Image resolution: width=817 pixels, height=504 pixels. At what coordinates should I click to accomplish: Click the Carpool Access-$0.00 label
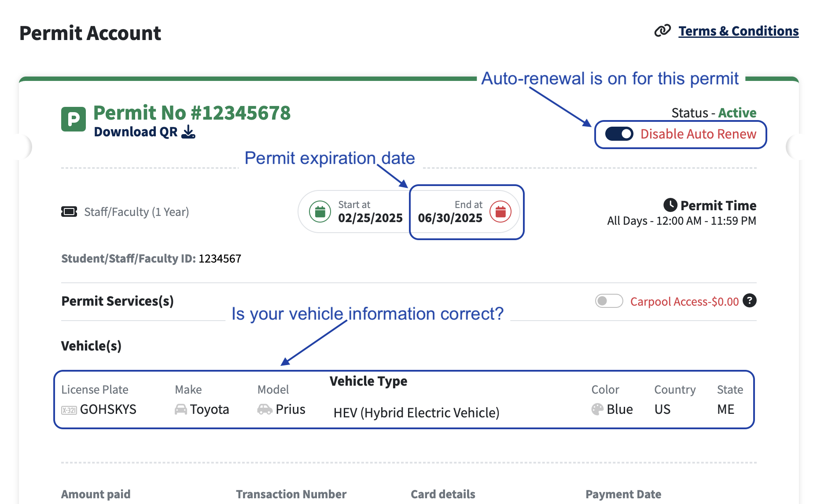(684, 302)
